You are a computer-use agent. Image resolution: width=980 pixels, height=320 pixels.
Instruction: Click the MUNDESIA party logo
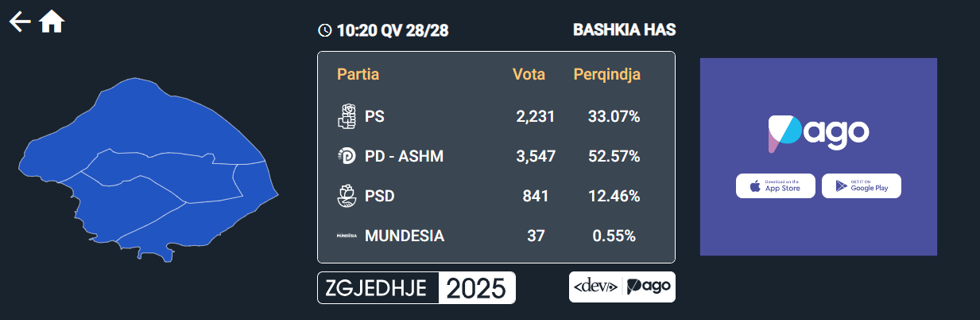pos(347,236)
